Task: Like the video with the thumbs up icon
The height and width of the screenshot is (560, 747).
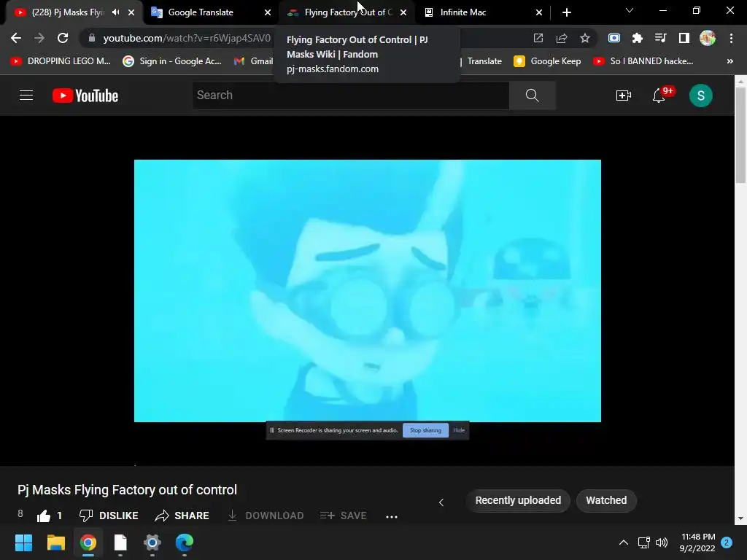Action: coord(44,516)
